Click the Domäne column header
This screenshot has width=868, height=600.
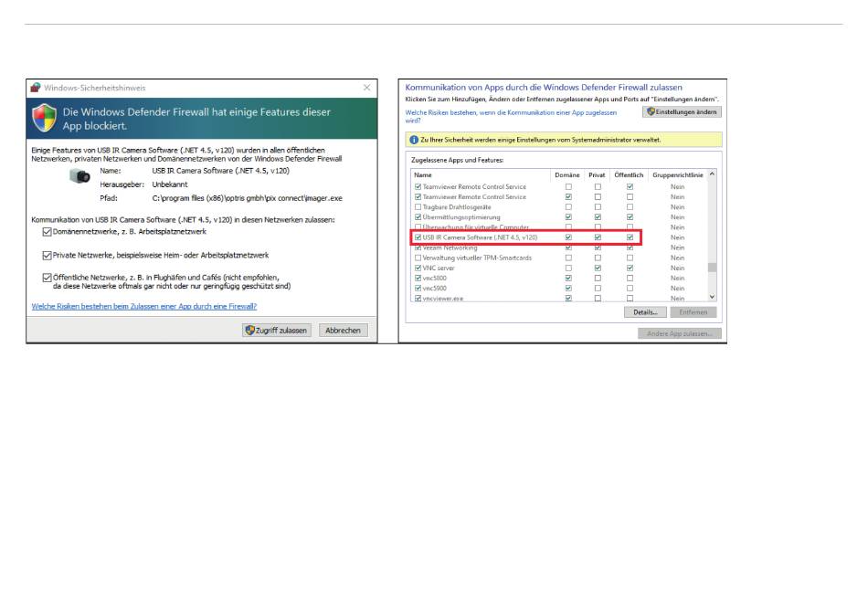567,175
